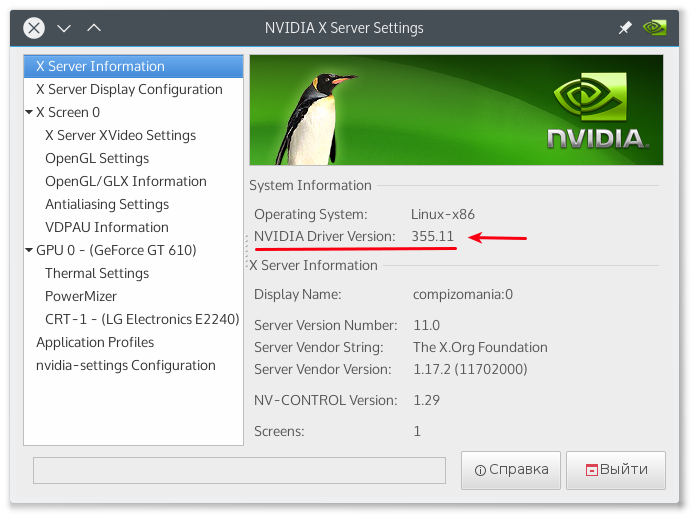The image size is (695, 519).
Task: Select the PowerMizer entry
Action: [x=81, y=297]
